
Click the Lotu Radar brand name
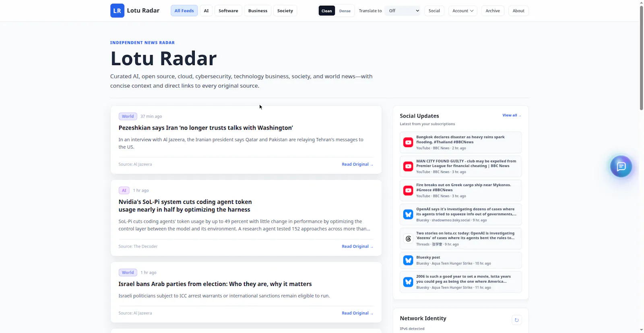[143, 11]
